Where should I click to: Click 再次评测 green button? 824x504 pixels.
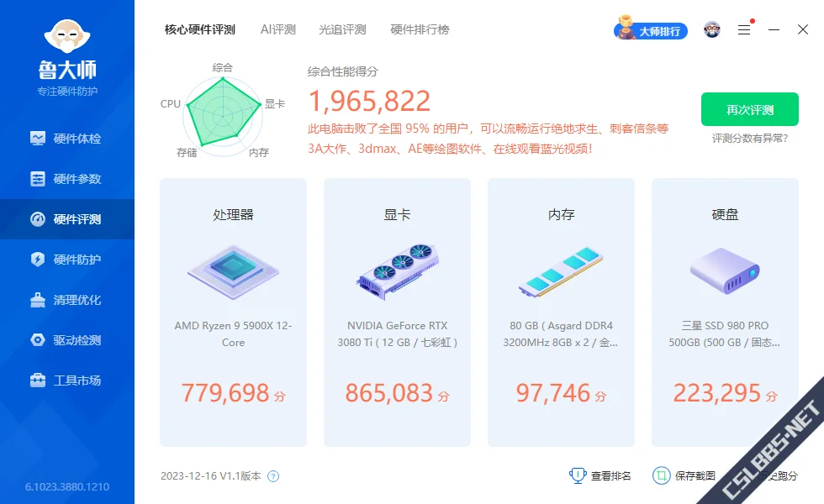[x=750, y=109]
